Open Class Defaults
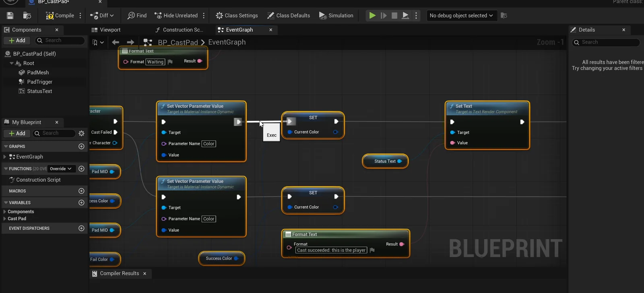644x293 pixels. click(x=289, y=16)
